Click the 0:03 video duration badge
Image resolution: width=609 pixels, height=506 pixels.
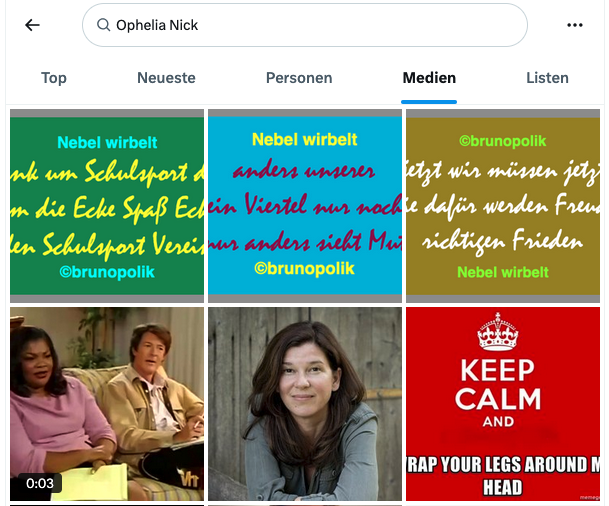point(40,483)
